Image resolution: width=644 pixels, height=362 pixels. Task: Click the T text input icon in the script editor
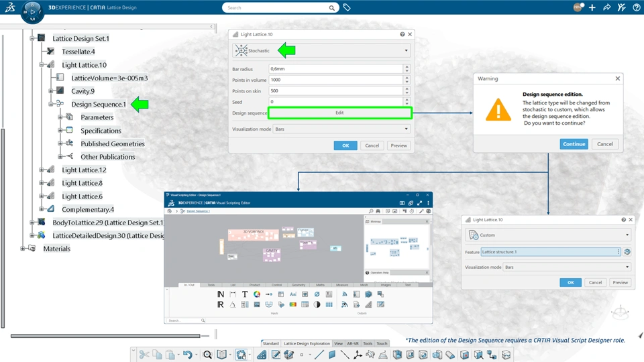click(x=245, y=294)
